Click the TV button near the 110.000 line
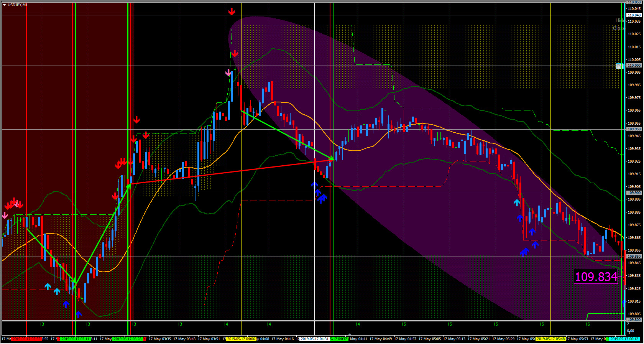Screen dimensions: 644x344 pos(619,66)
